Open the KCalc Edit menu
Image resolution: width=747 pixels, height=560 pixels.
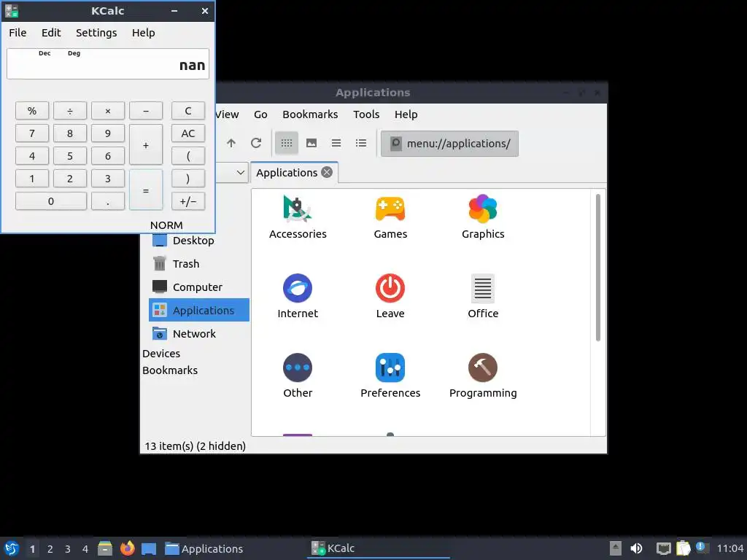point(51,32)
